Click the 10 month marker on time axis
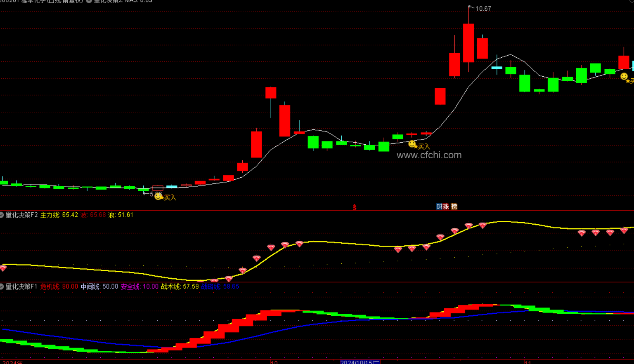Image resolution: width=634 pixels, height=364 pixels. click(x=274, y=362)
